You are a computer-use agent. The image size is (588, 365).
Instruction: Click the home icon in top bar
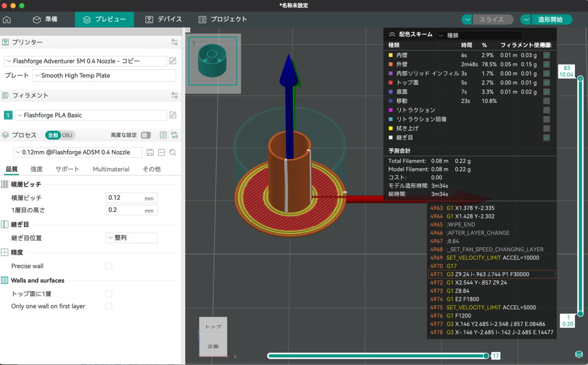pyautogui.click(x=7, y=20)
